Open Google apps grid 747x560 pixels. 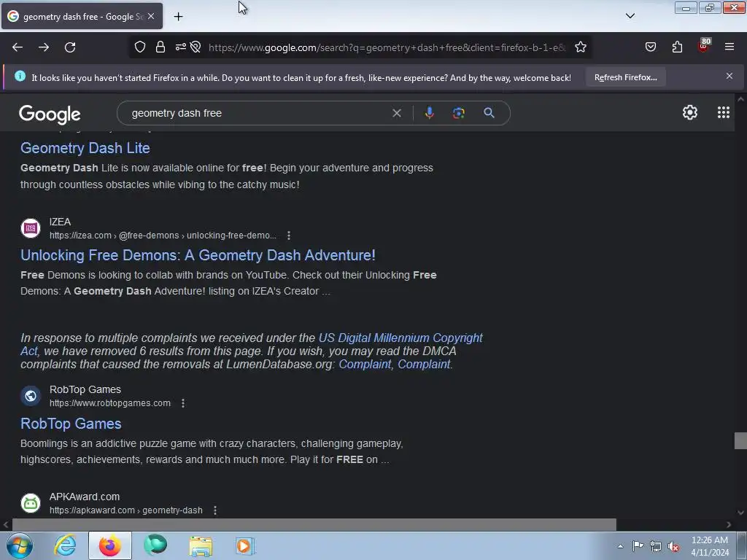click(x=723, y=112)
